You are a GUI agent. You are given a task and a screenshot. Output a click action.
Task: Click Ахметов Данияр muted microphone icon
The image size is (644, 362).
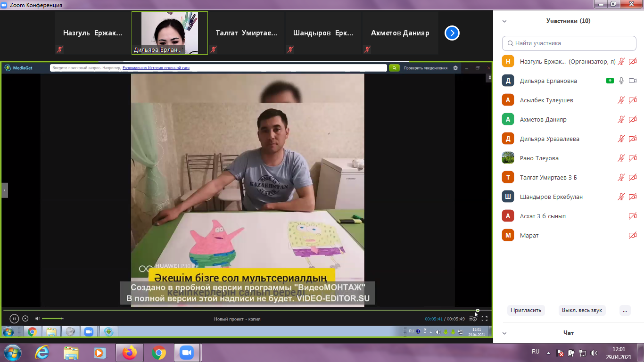tap(621, 119)
